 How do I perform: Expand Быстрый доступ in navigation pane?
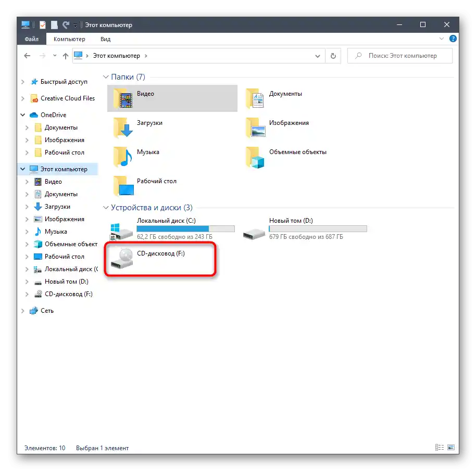click(x=23, y=82)
